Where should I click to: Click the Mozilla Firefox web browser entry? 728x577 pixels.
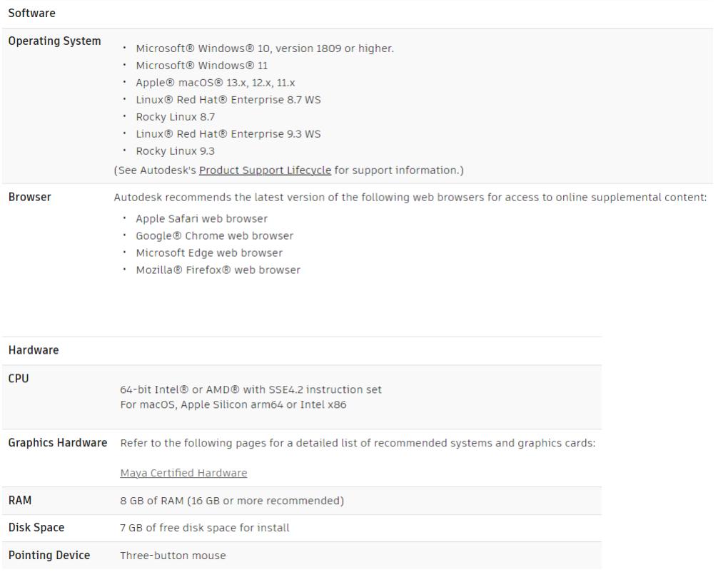218,270
